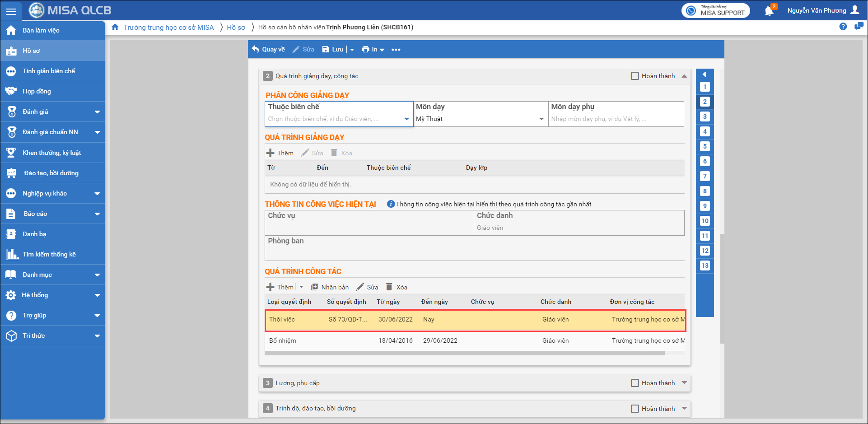
Task: Click the help question mark icon
Action: point(843,27)
